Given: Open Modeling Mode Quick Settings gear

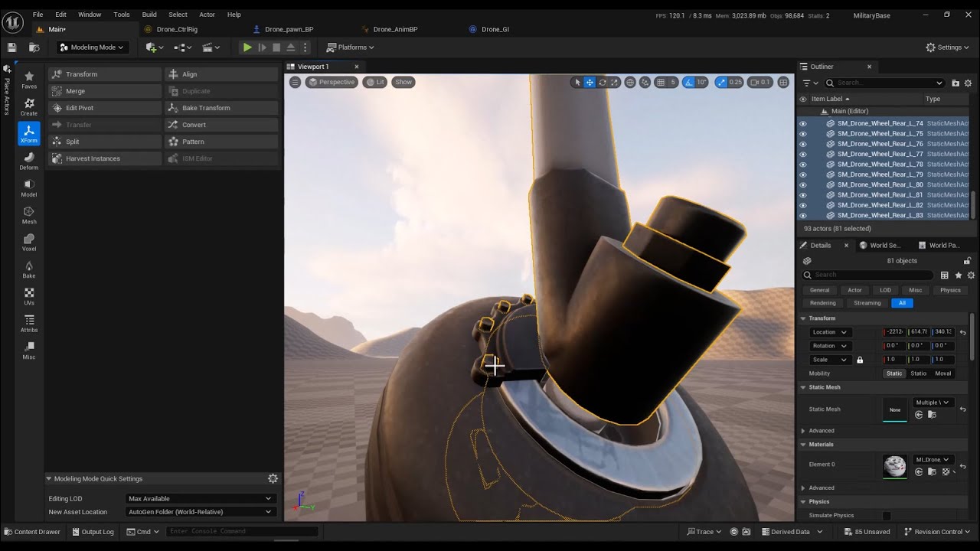Looking at the screenshot, I should point(273,478).
